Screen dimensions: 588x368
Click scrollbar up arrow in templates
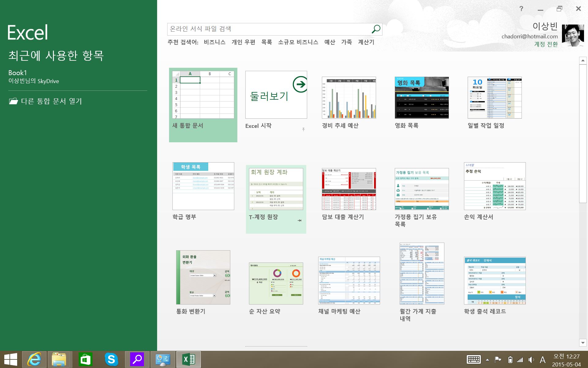(583, 60)
